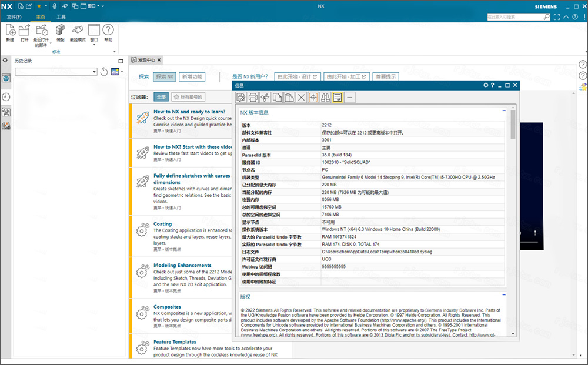
Task: Click the New (新建) file icon
Action: pos(10,31)
